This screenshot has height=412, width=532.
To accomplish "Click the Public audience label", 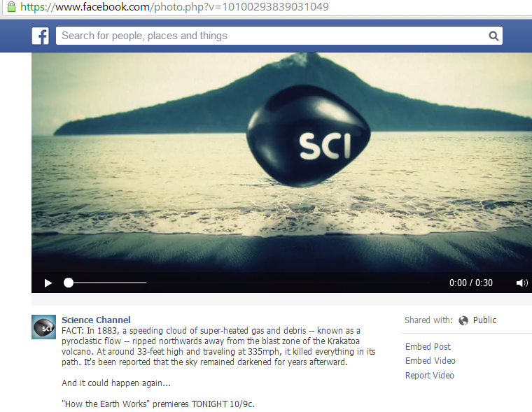I will coord(484,320).
